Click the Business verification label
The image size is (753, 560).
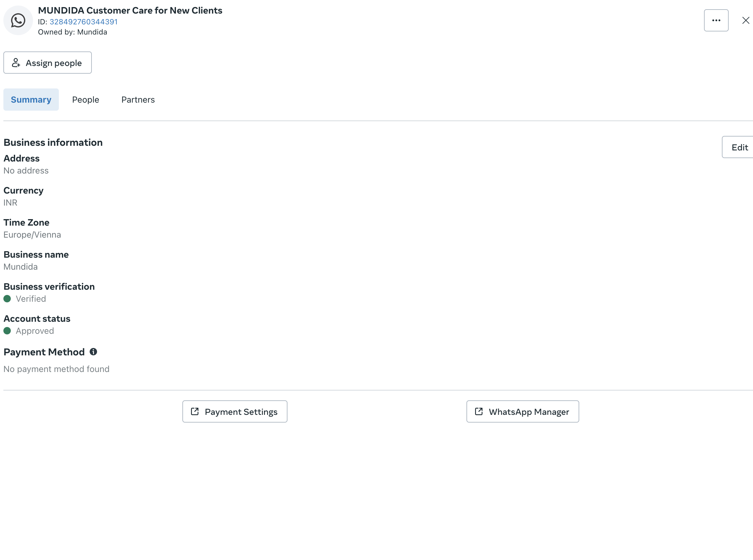tap(49, 286)
